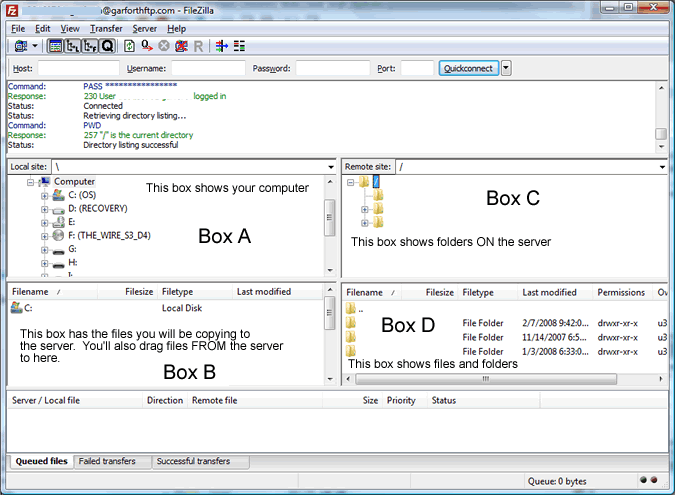Open directory comparison icon
Viewport: 675px width, 495px height.
(x=221, y=46)
